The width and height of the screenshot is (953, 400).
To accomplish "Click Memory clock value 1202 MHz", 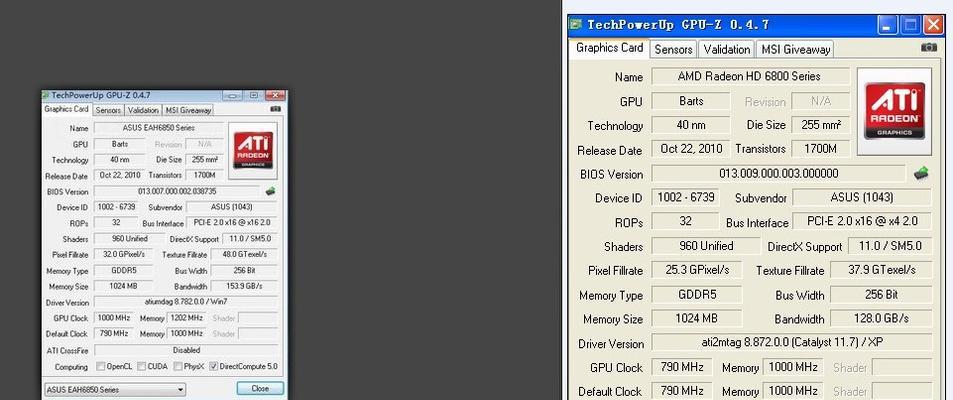I will pyautogui.click(x=187, y=318).
